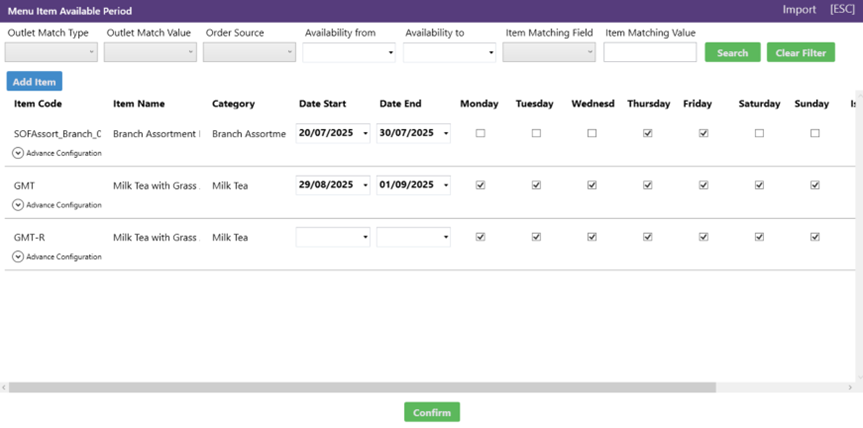Viewport: 863px width, 428px height.
Task: Expand Advance Configuration under GMT-R item
Action: 19,257
